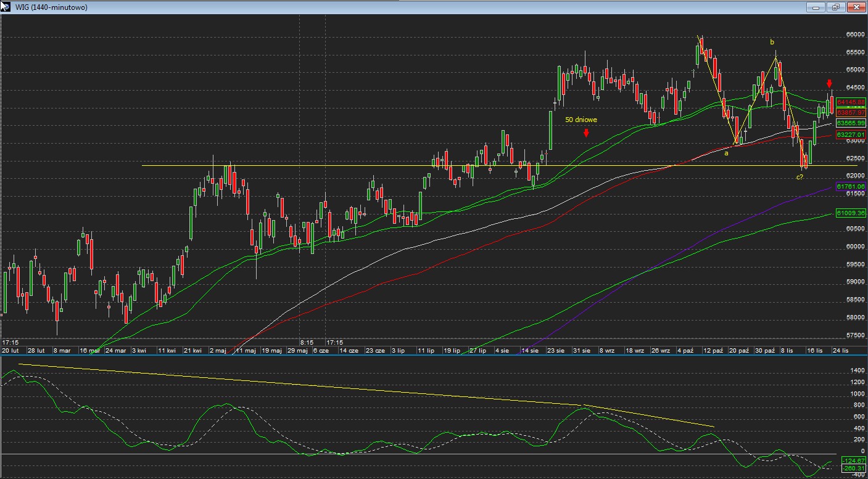Click the WIG (1440-minutowo) window title
Screen dimensions: 868x479
51,7
